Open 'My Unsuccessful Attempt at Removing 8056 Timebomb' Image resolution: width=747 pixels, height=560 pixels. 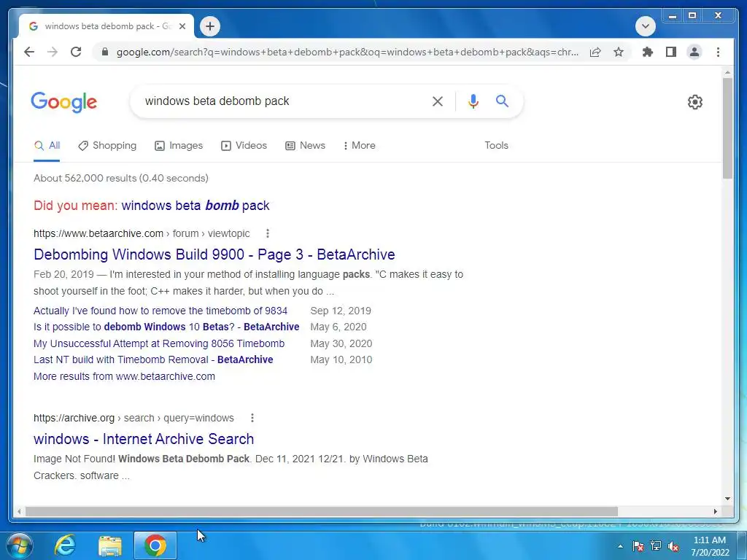[x=159, y=344]
